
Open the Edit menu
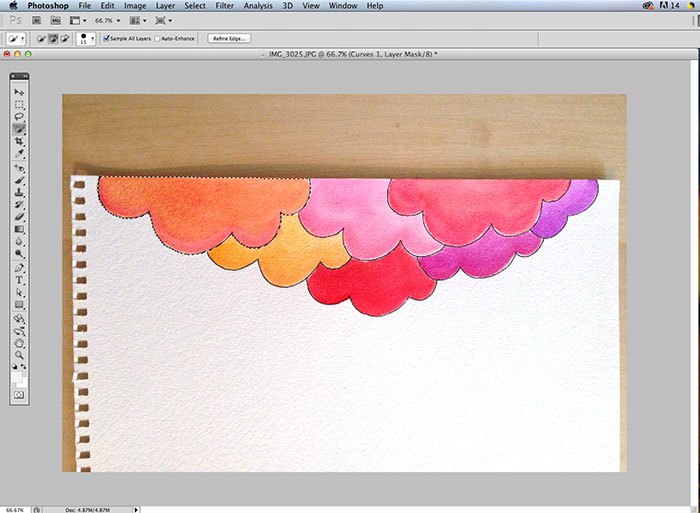point(107,6)
